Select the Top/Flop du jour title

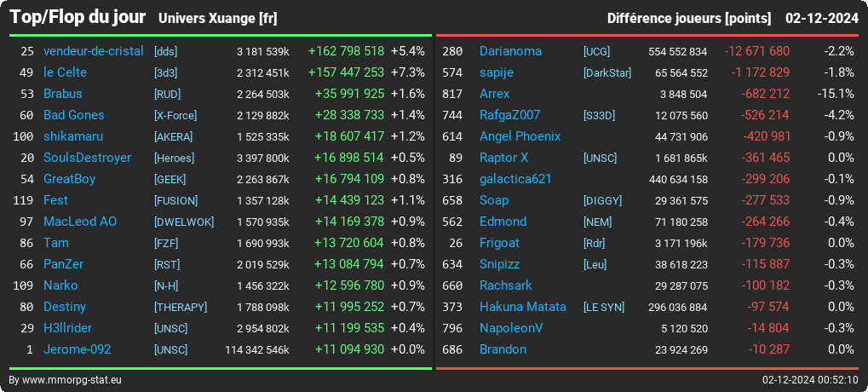(x=78, y=18)
